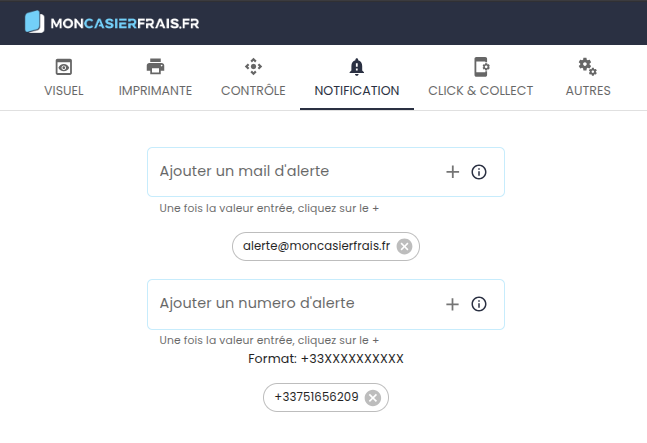Add the alert email with plus icon
647x443 pixels.
tap(452, 172)
